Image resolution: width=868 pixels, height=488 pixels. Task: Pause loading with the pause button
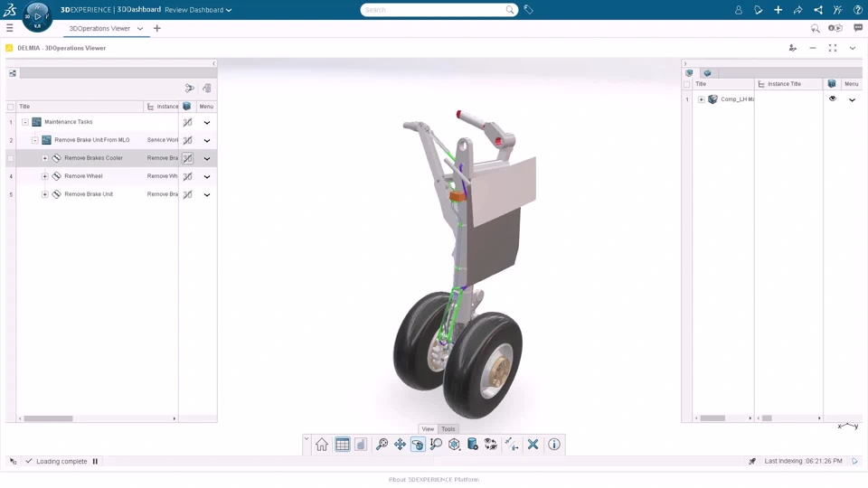[95, 462]
